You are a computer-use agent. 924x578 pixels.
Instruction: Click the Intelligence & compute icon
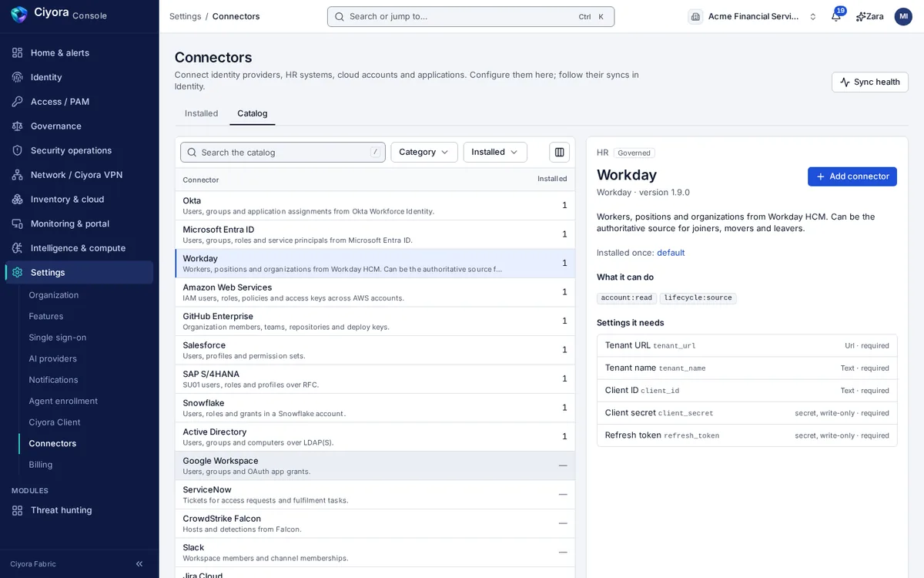tap(17, 248)
